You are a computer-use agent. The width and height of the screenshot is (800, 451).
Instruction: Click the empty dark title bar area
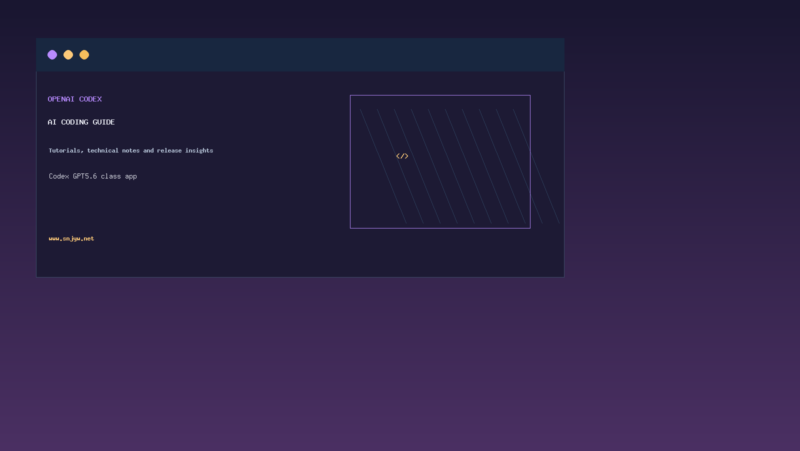[x=327, y=55]
